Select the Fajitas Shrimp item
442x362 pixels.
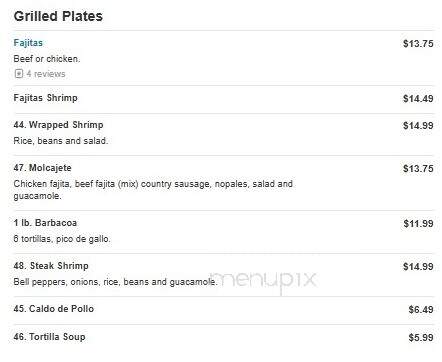coord(45,98)
